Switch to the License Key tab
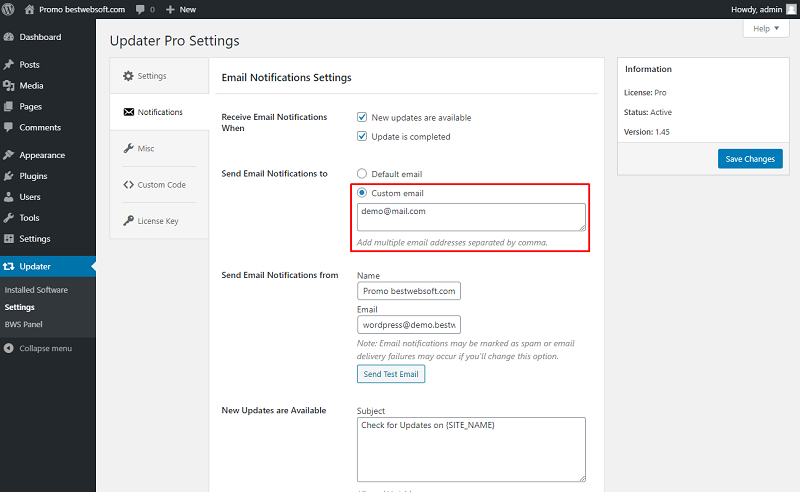This screenshot has height=492, width=800. coord(159,221)
